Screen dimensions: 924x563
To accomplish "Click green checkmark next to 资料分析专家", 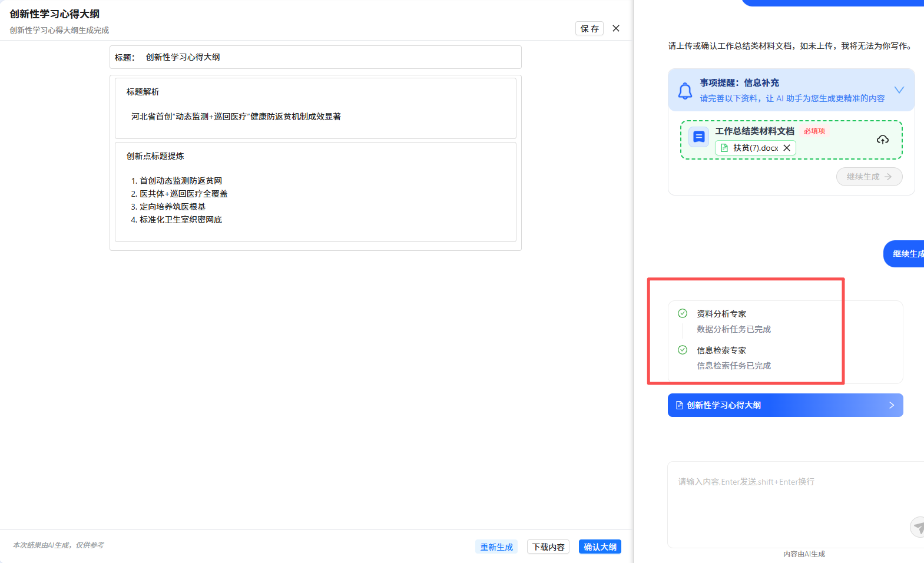I will click(x=683, y=313).
